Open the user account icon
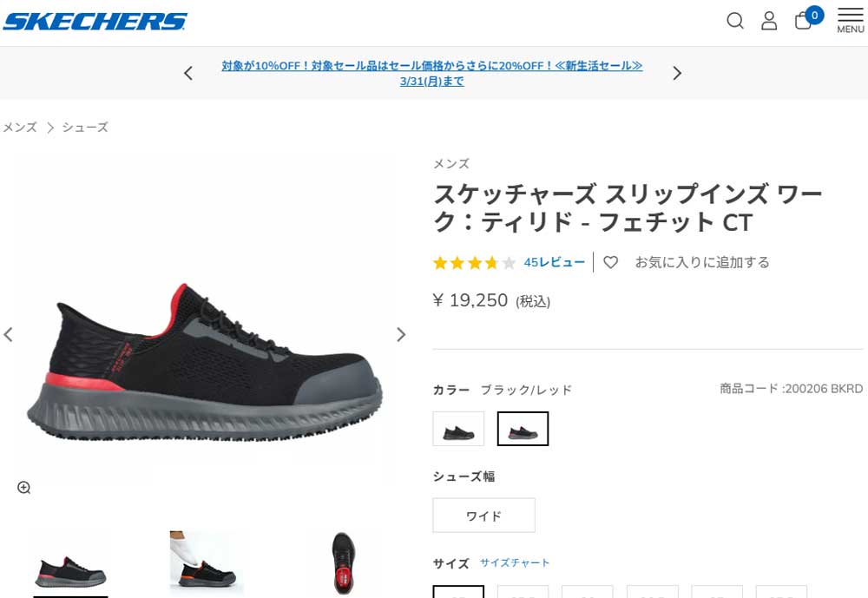Image resolution: width=868 pixels, height=598 pixels. (769, 21)
